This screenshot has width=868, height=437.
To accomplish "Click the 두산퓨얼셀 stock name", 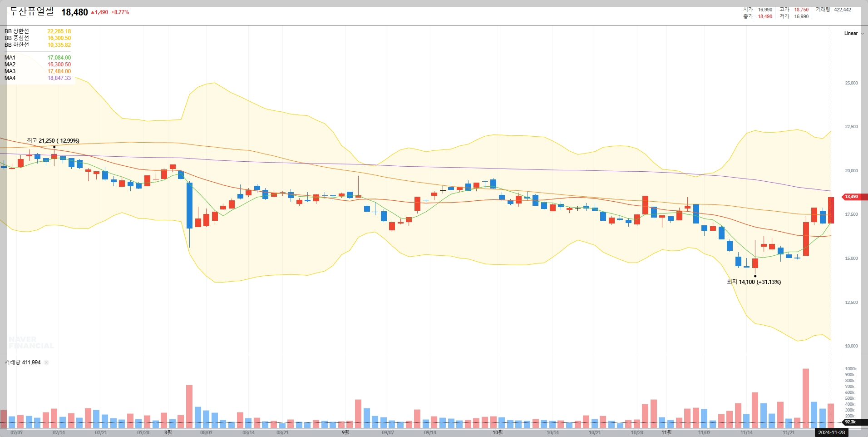I will pyautogui.click(x=32, y=12).
